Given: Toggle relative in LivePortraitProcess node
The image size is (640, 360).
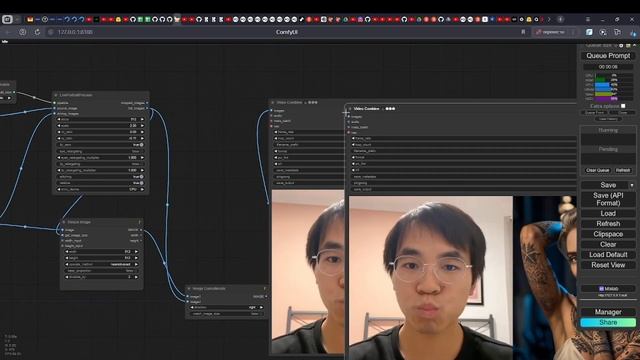Looking at the screenshot, I should 100,183.
